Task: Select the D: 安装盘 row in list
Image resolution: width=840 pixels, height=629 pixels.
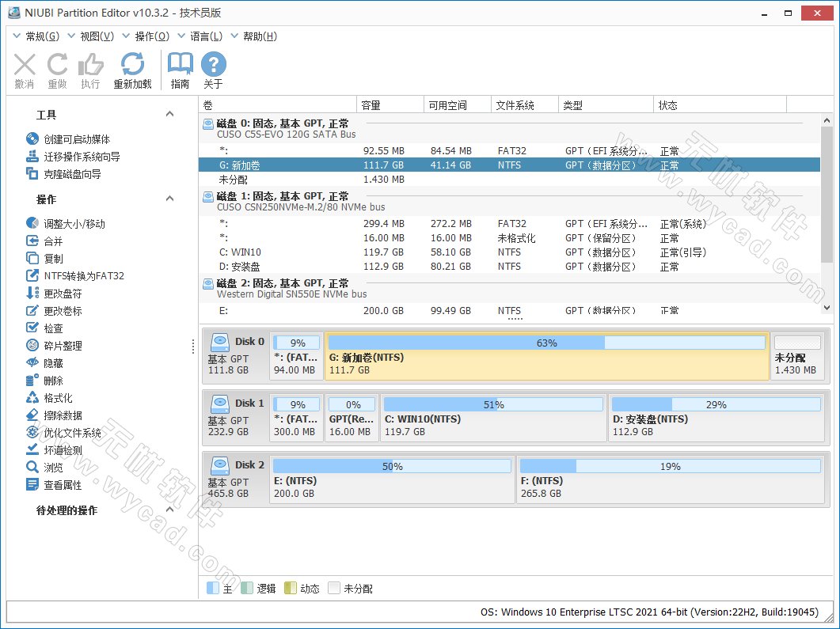Action: (510, 267)
